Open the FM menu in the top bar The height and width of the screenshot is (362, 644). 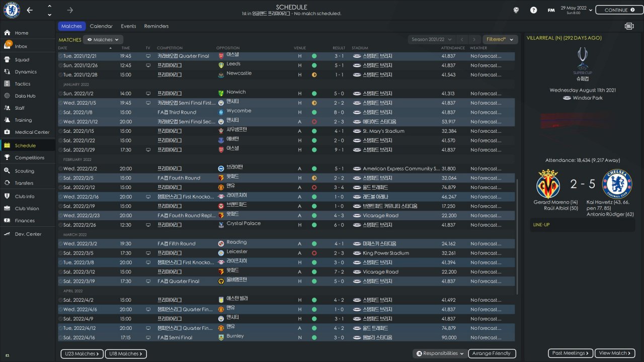[x=551, y=10]
